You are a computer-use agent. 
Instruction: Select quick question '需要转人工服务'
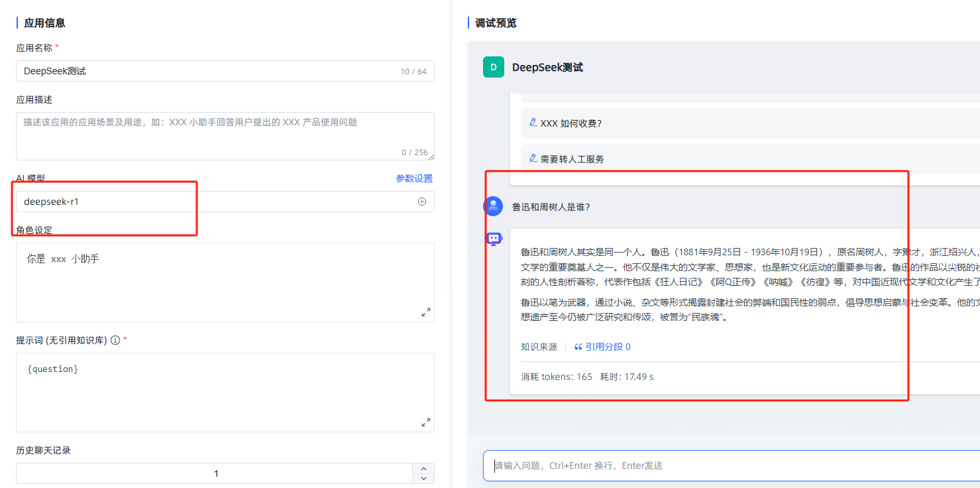click(x=749, y=159)
